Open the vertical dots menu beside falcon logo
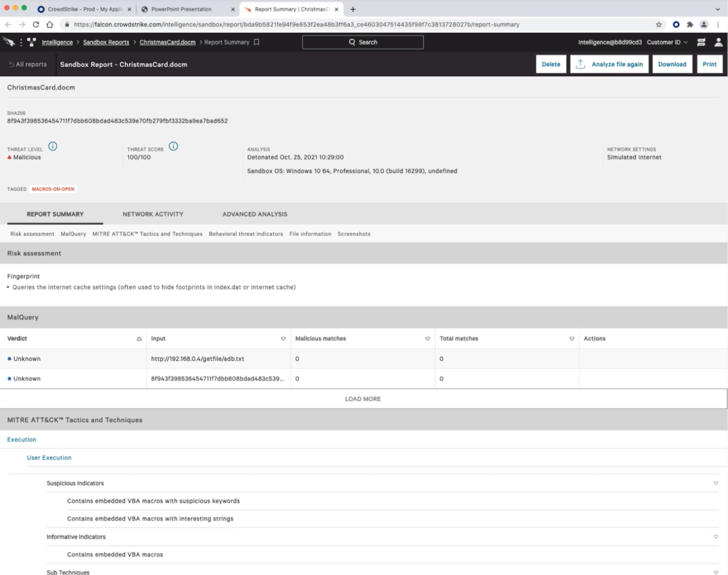This screenshot has height=575, width=728. [21, 42]
